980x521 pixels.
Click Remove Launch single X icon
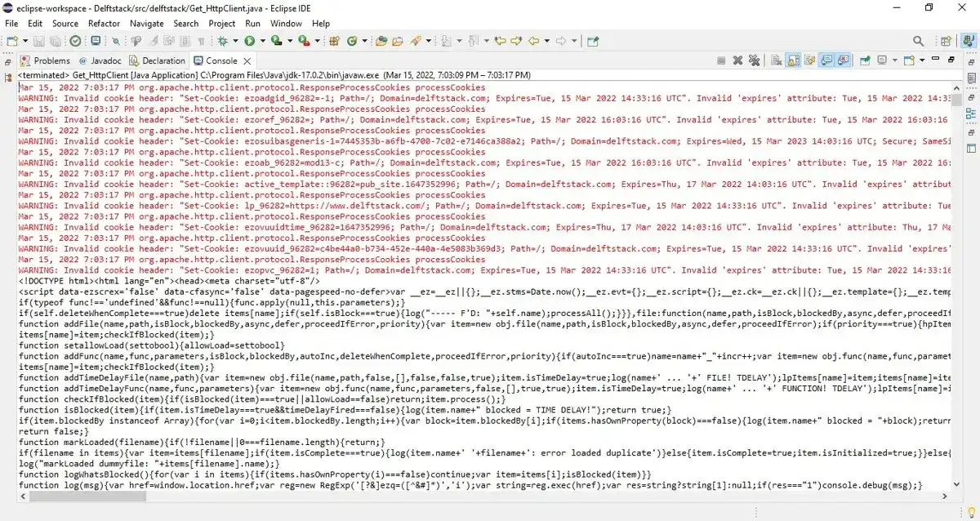(x=737, y=60)
